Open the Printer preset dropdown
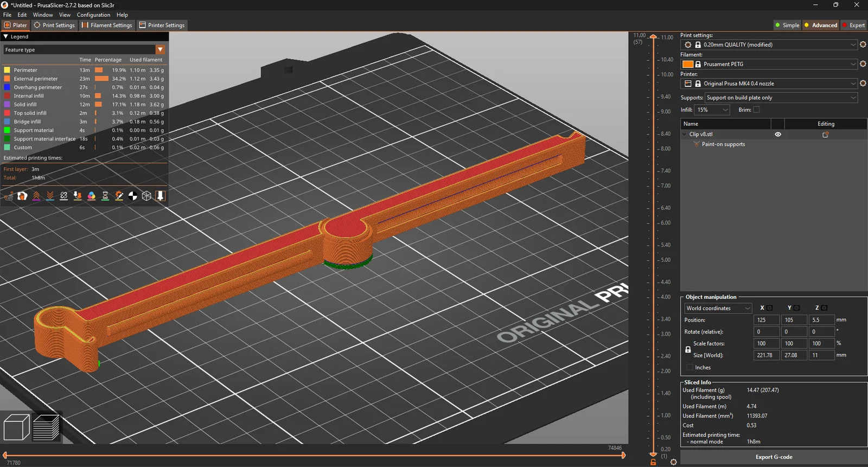This screenshot has height=467, width=868. click(x=769, y=84)
